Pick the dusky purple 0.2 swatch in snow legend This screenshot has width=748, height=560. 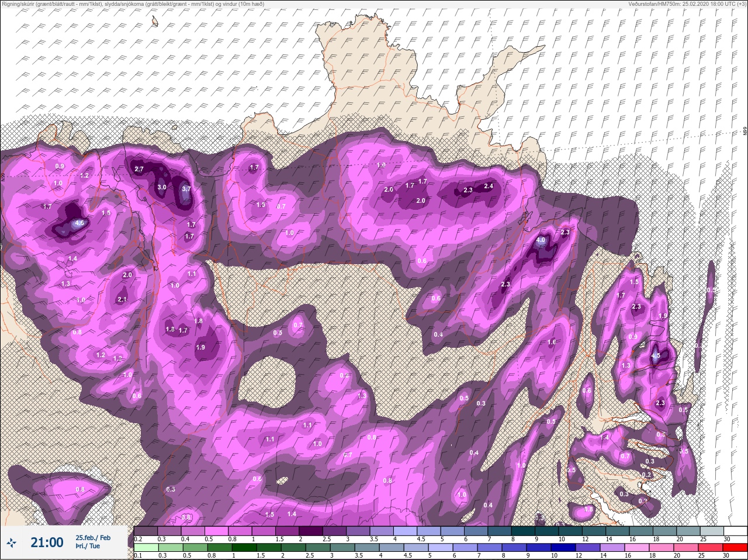click(146, 531)
